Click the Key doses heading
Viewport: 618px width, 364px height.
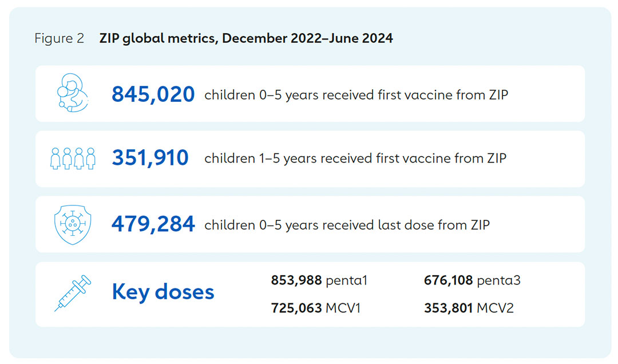(x=163, y=292)
